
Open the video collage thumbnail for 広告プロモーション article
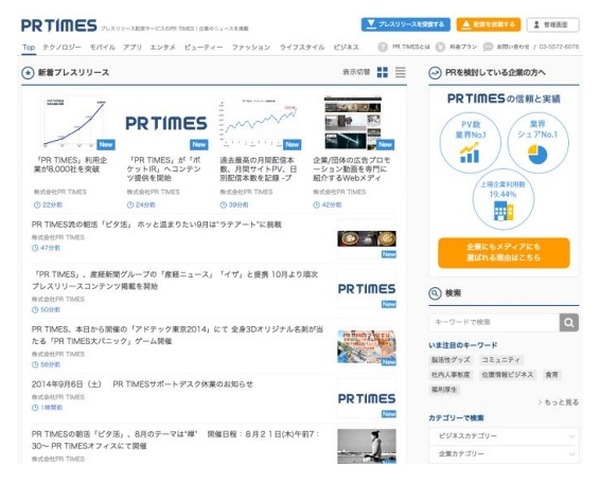[353, 123]
